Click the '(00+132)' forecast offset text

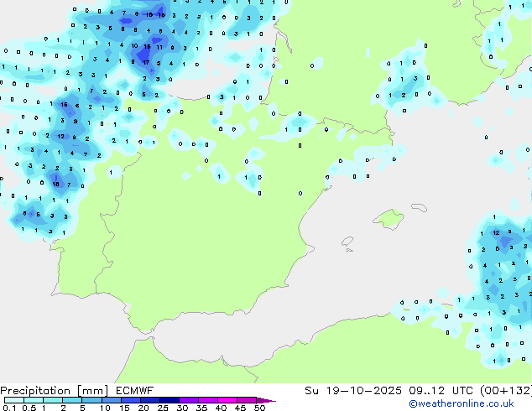506,391
